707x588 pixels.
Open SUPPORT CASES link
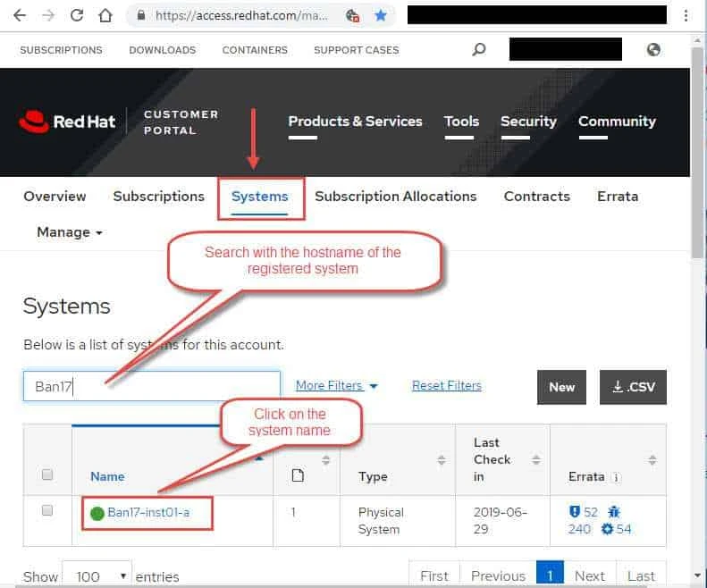tap(357, 50)
